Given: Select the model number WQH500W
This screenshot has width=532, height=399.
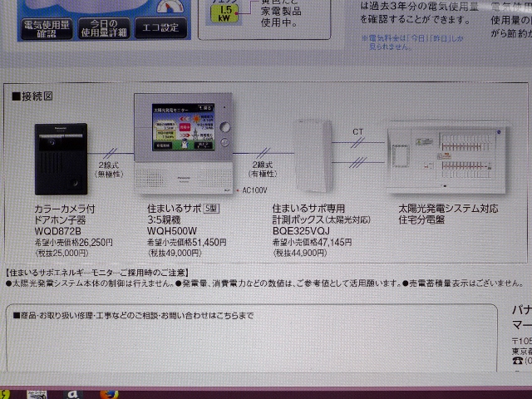Looking at the screenshot, I should click(x=172, y=231).
